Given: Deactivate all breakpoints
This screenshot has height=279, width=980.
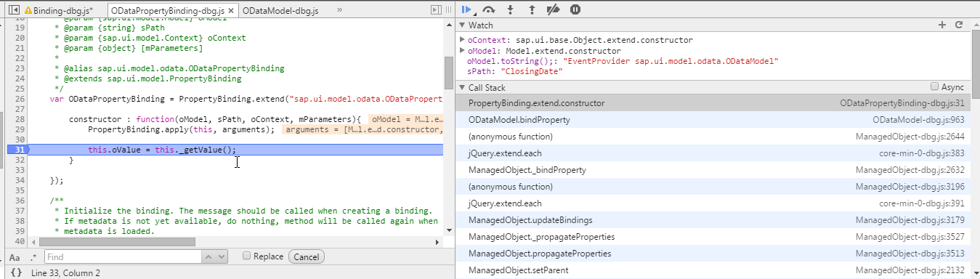Looking at the screenshot, I should [x=554, y=9].
